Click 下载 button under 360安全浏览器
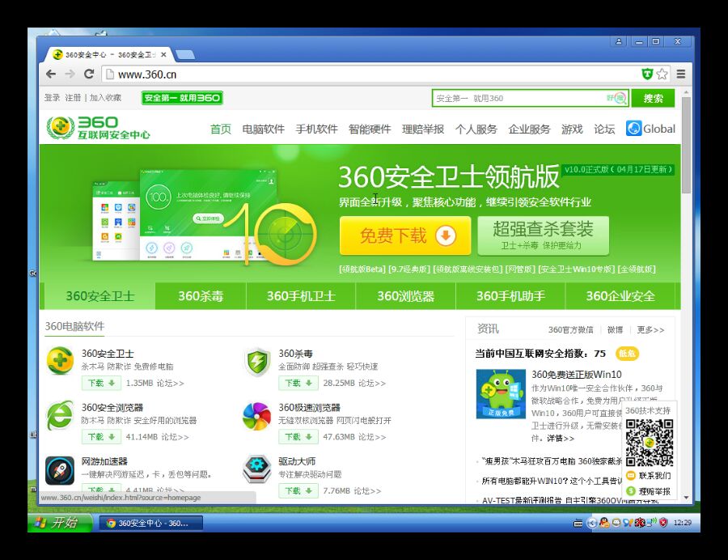Screen dimensions: 728x560 coord(101,437)
